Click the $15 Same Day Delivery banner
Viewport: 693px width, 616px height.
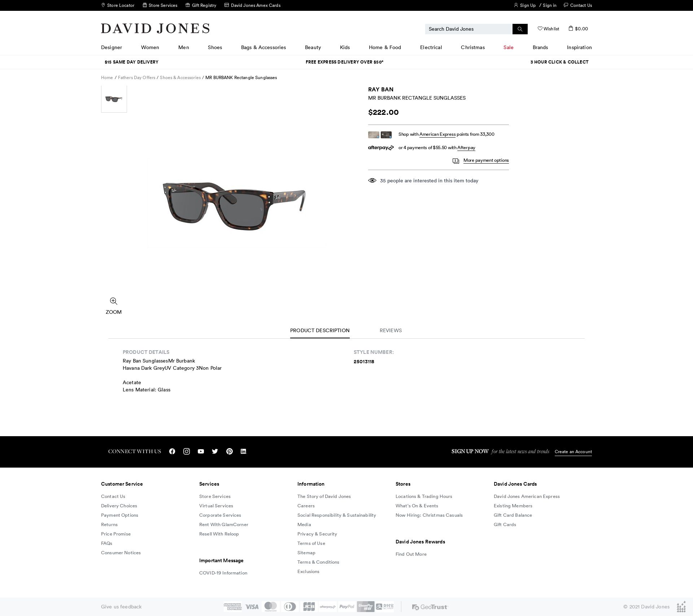[x=131, y=62]
